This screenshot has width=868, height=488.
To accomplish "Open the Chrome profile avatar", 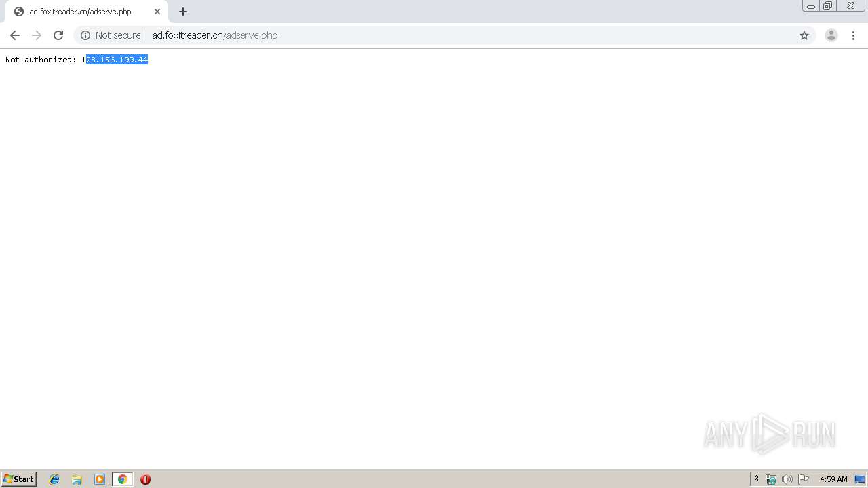I will pyautogui.click(x=831, y=35).
